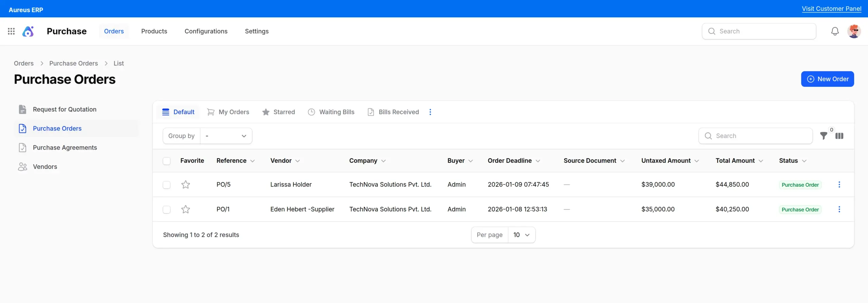Image resolution: width=868 pixels, height=303 pixels.
Task: Toggle table columns icon
Action: (839, 136)
